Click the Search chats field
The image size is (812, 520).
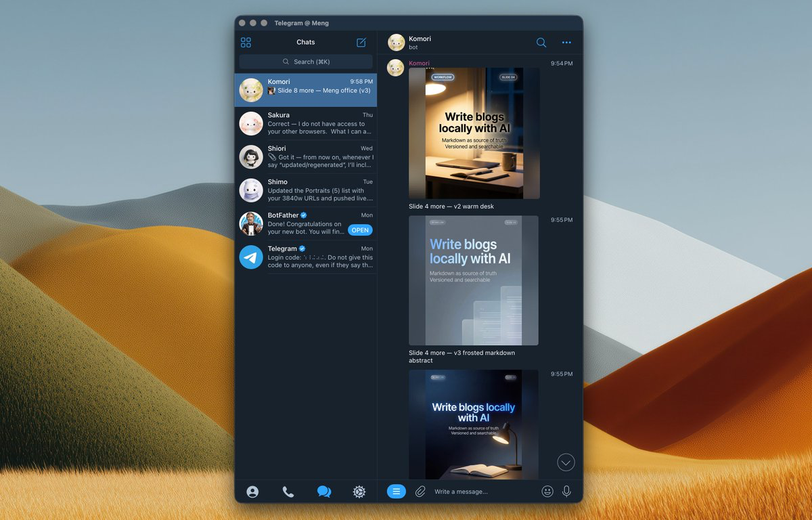pyautogui.click(x=306, y=62)
